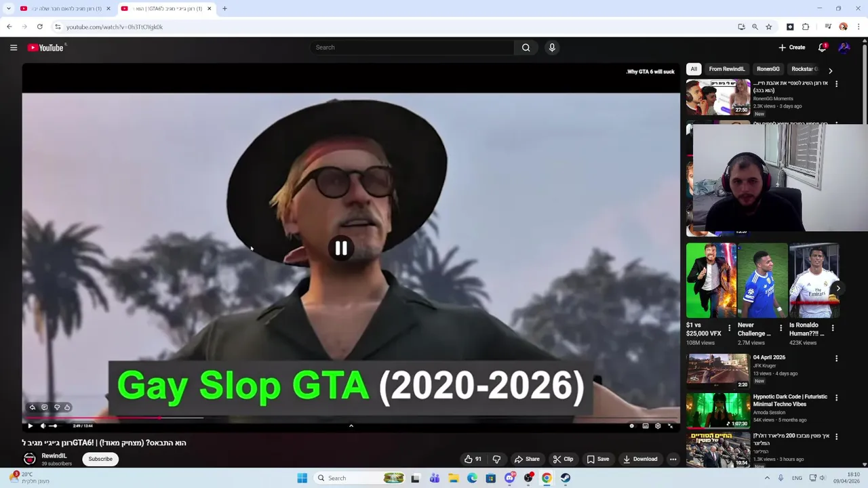Open a new browser tab
Image resolution: width=868 pixels, height=488 pixels.
coord(224,9)
